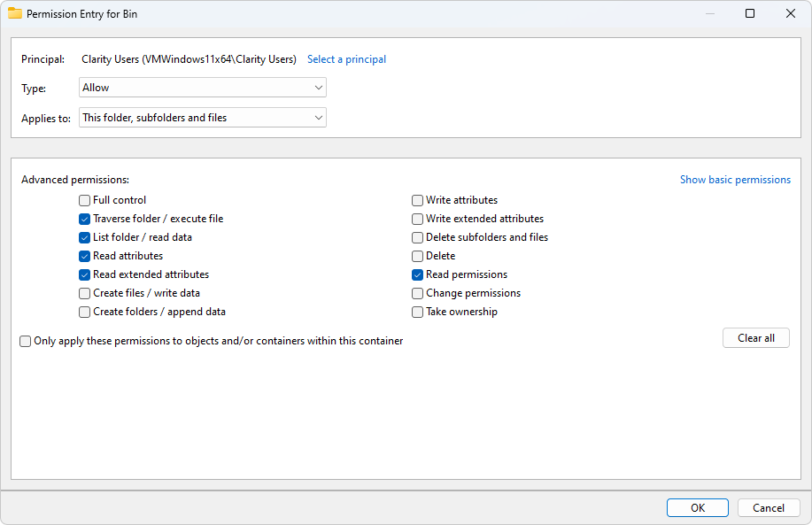
Task: Maximize the Permission Entry window
Action: 750,13
